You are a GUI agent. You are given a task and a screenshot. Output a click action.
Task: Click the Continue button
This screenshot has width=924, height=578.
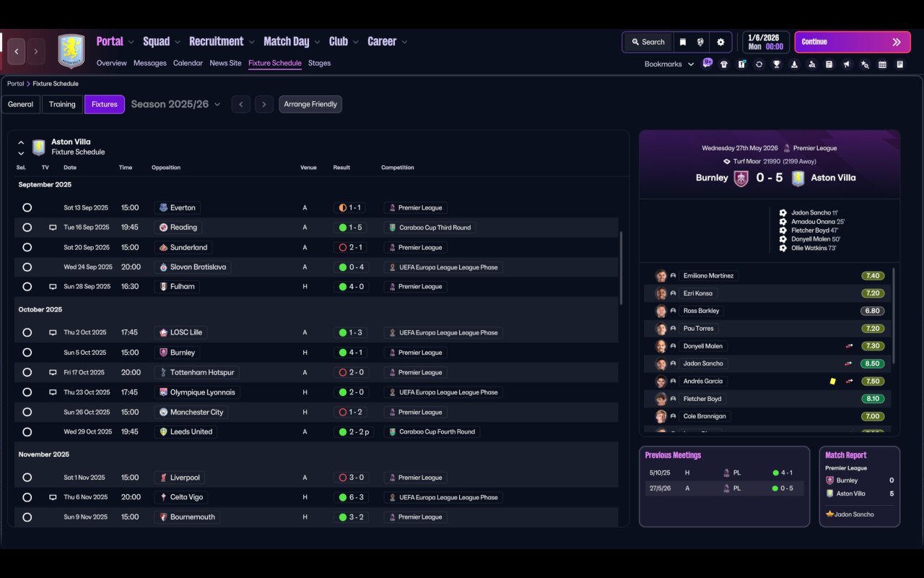click(x=853, y=42)
